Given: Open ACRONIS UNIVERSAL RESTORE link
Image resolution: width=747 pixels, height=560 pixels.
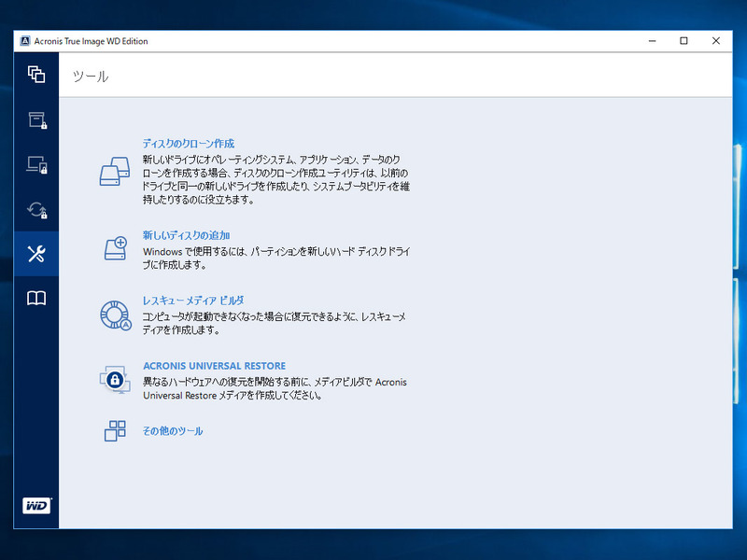Looking at the screenshot, I should click(215, 366).
